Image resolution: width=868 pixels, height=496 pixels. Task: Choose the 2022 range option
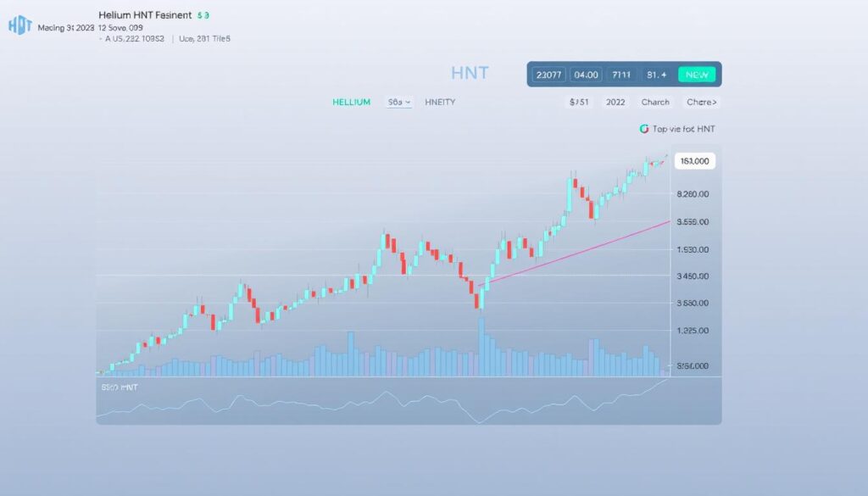(615, 102)
